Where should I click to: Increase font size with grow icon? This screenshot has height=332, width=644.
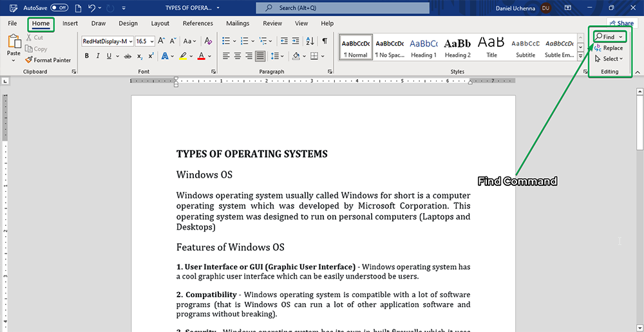click(x=162, y=41)
